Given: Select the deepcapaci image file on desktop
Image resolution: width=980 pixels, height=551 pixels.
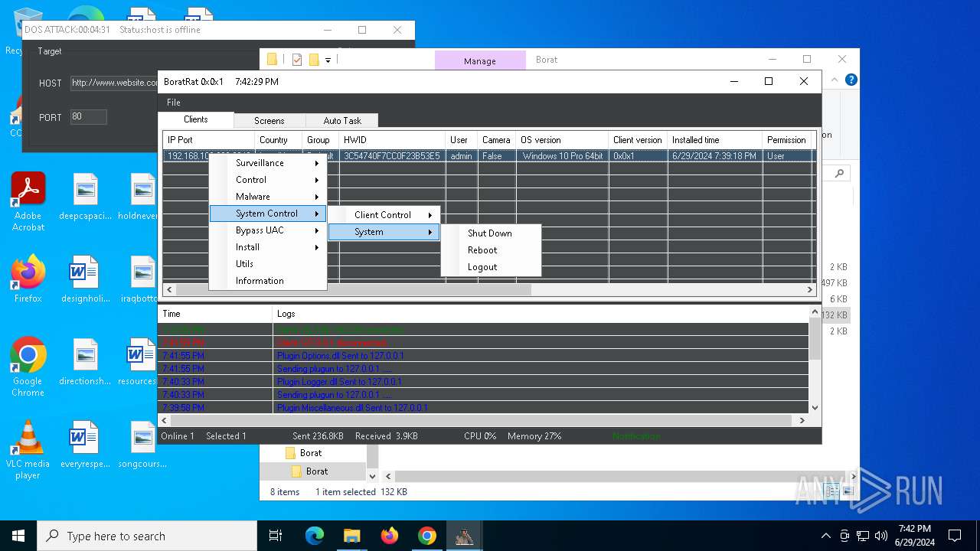Looking at the screenshot, I should click(85, 196).
